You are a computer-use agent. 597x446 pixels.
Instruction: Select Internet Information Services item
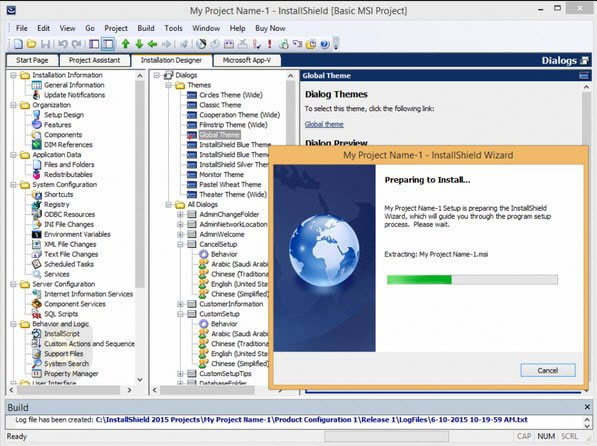[88, 294]
